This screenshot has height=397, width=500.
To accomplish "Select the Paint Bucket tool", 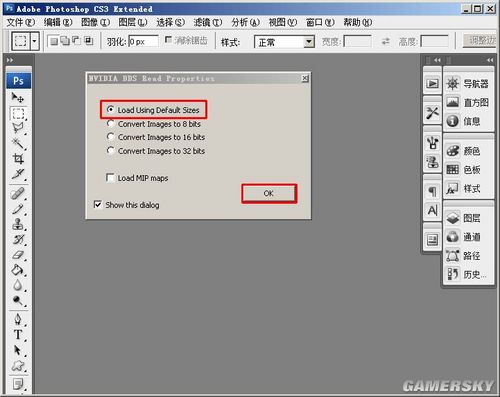I will tap(18, 270).
